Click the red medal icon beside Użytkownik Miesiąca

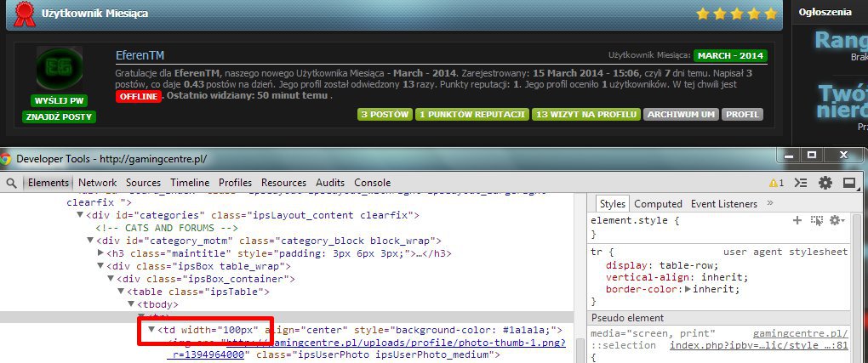25,13
